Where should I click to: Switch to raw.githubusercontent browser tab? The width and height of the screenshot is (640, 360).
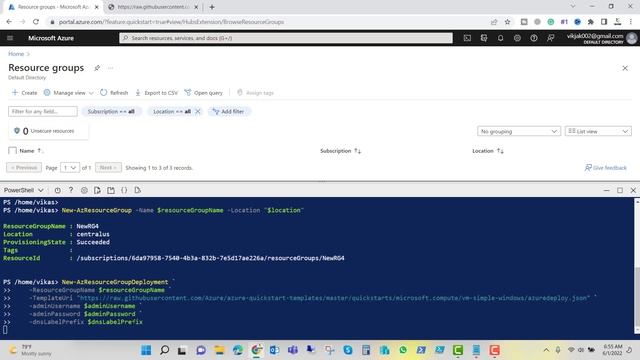click(x=153, y=7)
